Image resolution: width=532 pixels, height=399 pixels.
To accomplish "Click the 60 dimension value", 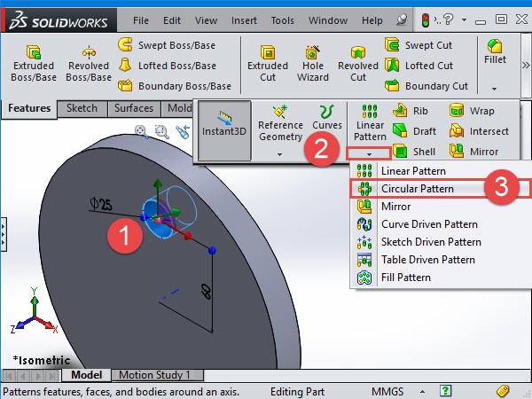I will [x=207, y=292].
